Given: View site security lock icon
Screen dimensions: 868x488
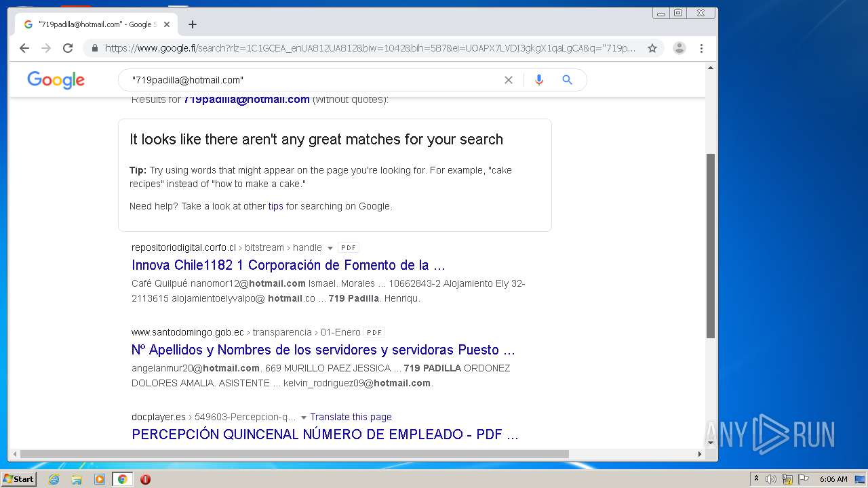Looking at the screenshot, I should click(x=94, y=48).
